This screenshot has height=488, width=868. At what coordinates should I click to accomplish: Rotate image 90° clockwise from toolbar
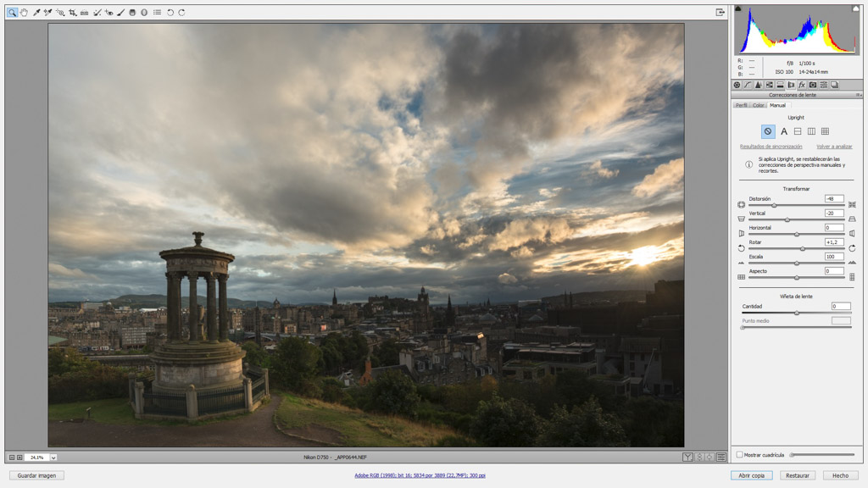click(181, 13)
